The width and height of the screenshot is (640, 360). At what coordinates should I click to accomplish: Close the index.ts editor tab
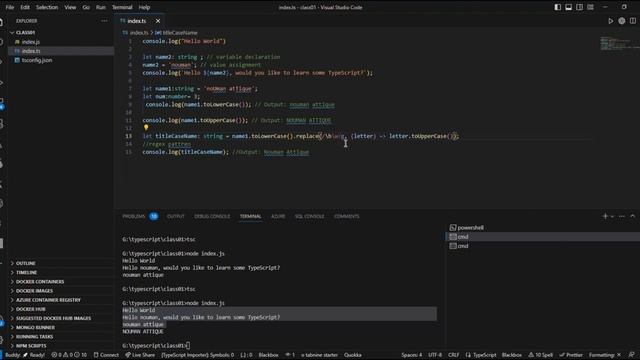tap(158, 21)
